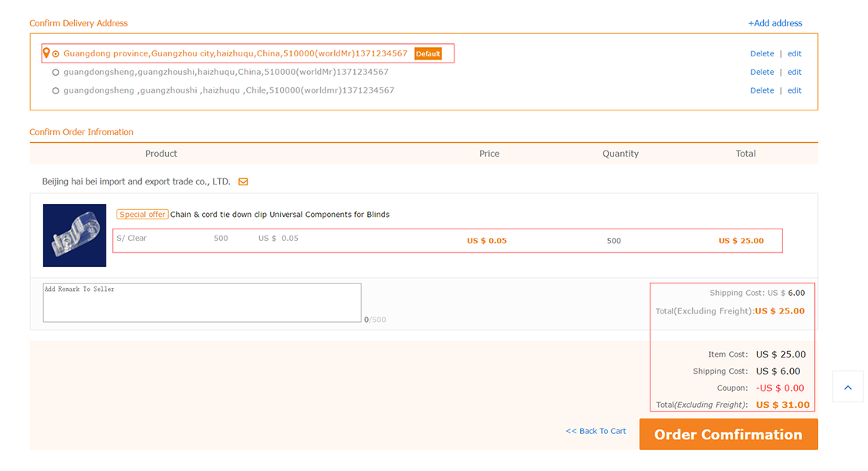Edit the guangdongsheng China address
868x471 pixels.
pos(795,72)
